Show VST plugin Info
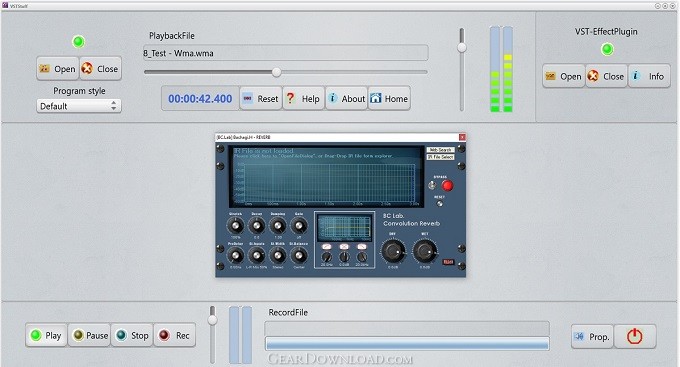This screenshot has width=680, height=367. [649, 76]
